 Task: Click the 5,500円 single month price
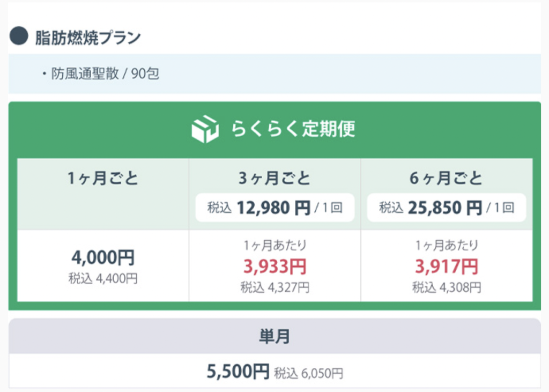pos(238,371)
